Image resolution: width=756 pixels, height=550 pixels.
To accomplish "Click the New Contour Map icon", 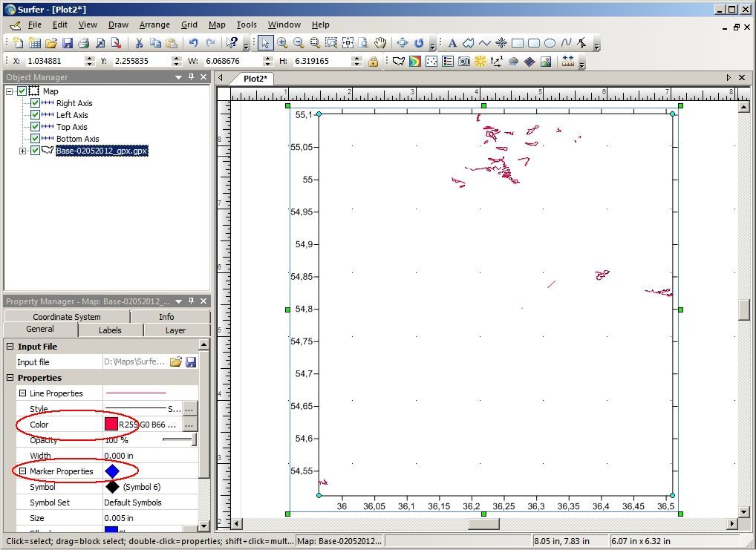I will point(414,61).
